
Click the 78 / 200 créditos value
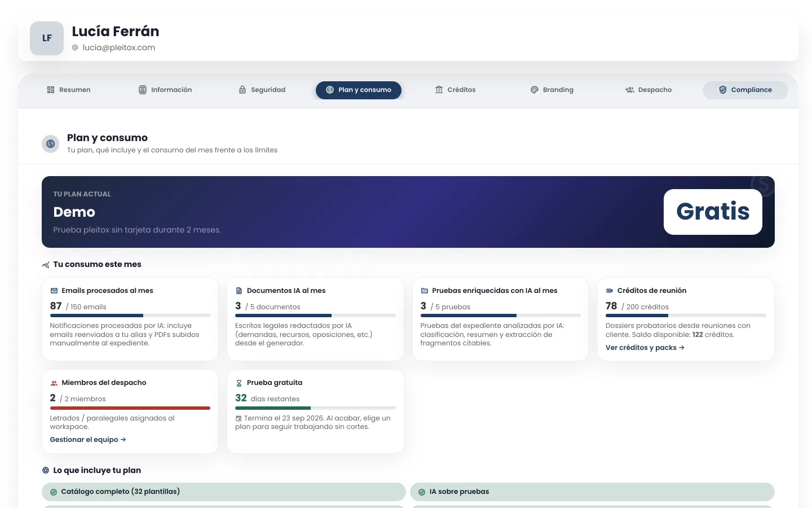pos(637,306)
